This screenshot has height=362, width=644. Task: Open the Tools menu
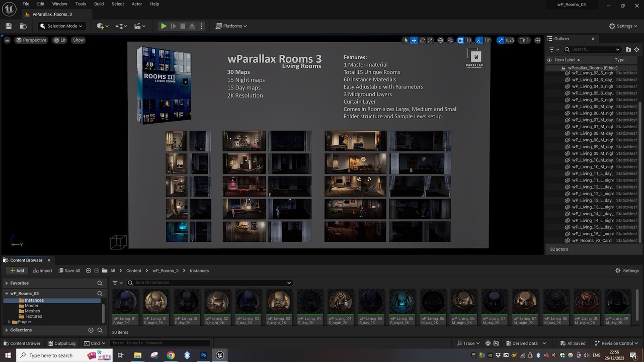80,4
